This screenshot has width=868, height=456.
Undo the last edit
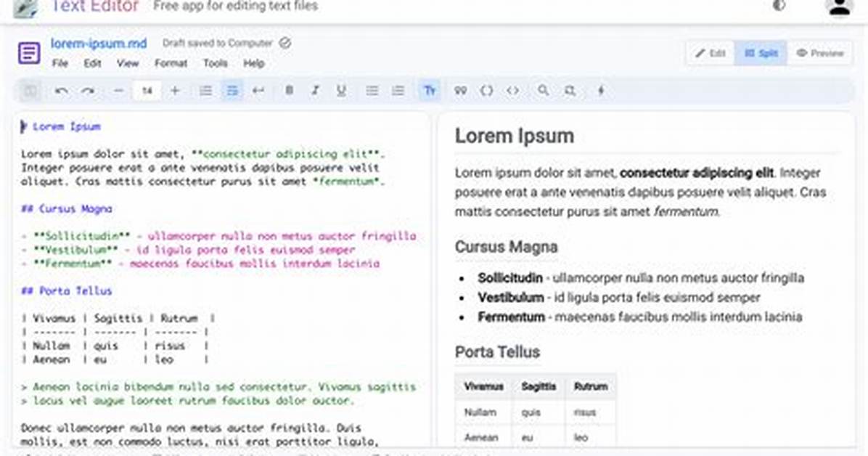tap(62, 91)
